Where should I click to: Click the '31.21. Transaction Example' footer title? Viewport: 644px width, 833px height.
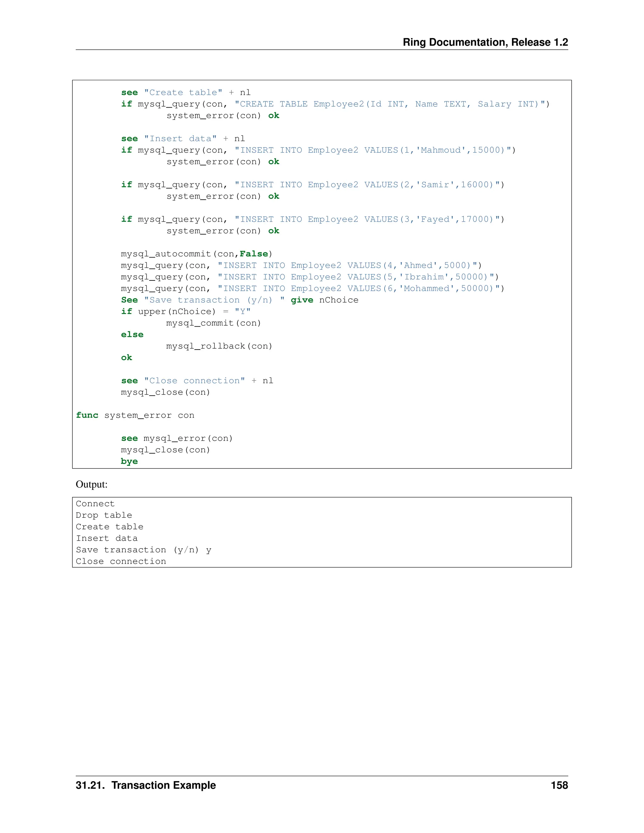(146, 785)
